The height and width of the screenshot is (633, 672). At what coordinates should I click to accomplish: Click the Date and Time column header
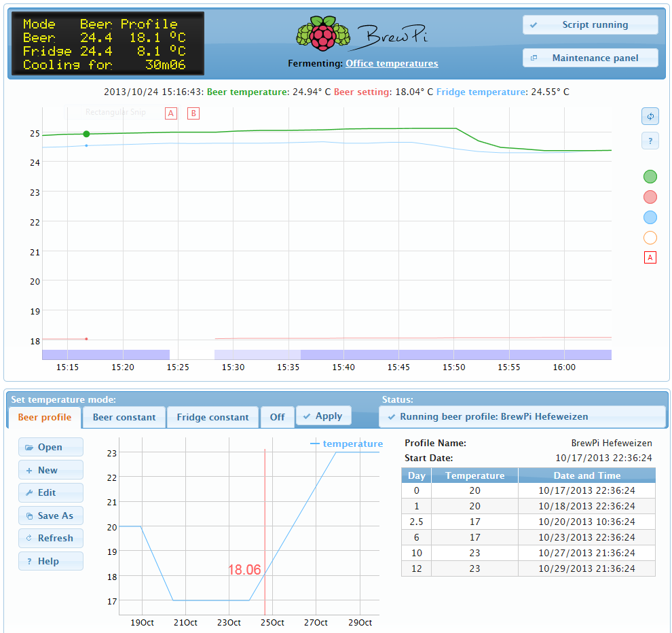pos(586,475)
